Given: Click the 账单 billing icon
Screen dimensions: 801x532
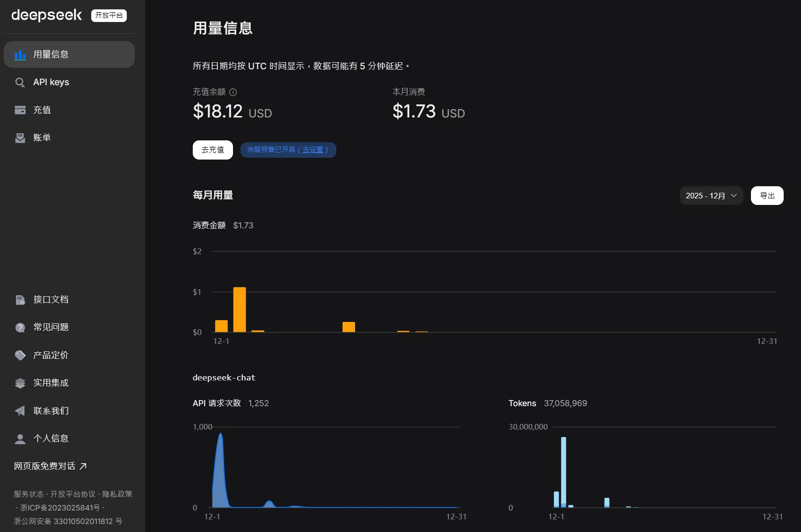Looking at the screenshot, I should tap(20, 138).
